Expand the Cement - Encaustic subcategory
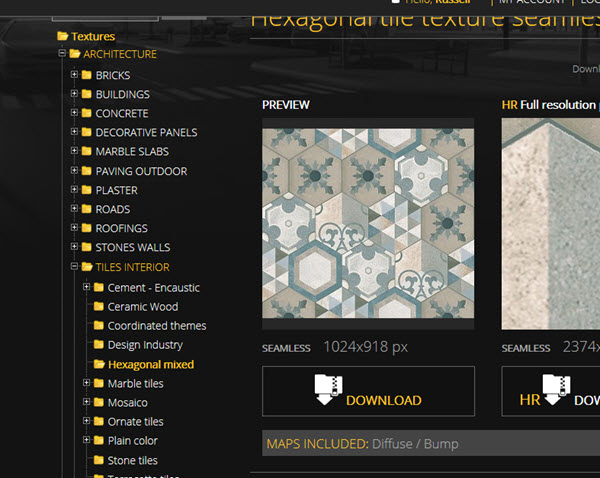 tap(86, 287)
